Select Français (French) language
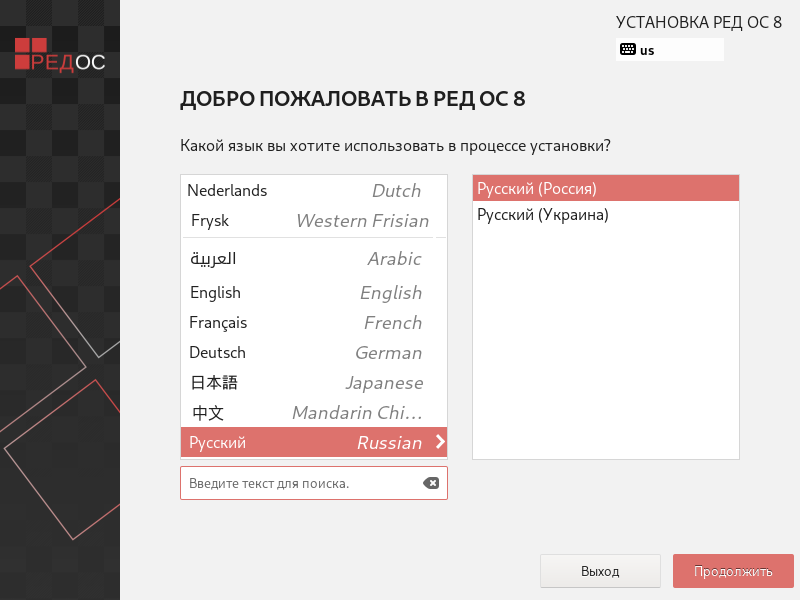 (314, 322)
